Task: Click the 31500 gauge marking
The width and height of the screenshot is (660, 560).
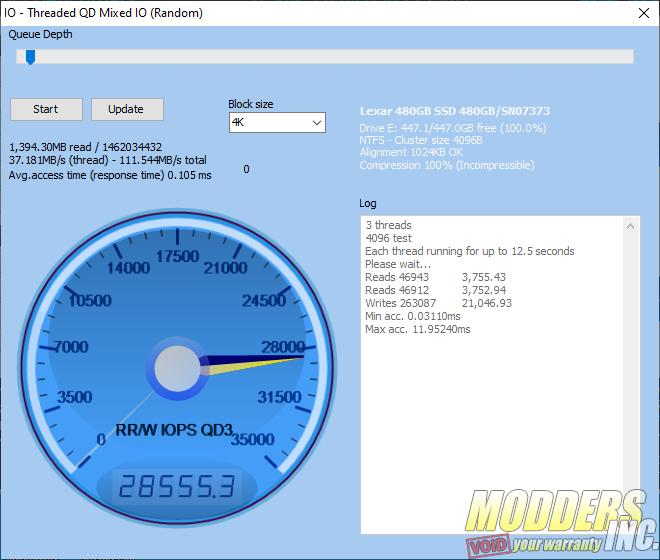Action: (279, 397)
